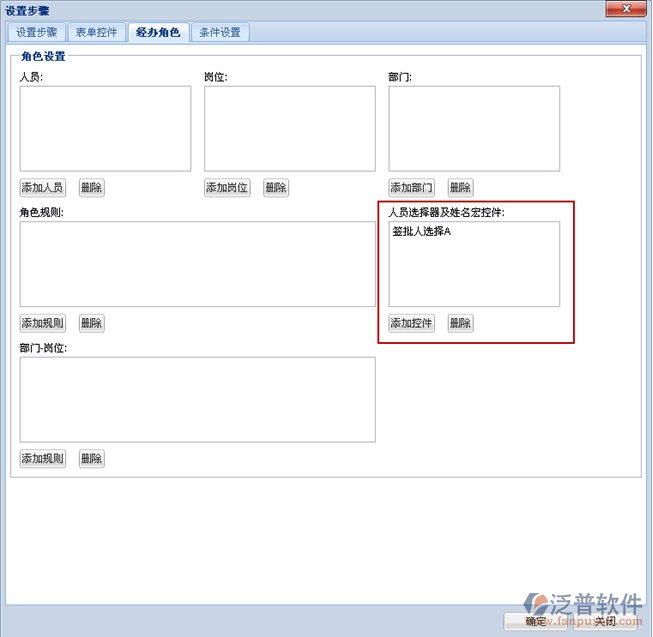
Task: Click 删除 next to 添加人员
Action: pos(92,188)
